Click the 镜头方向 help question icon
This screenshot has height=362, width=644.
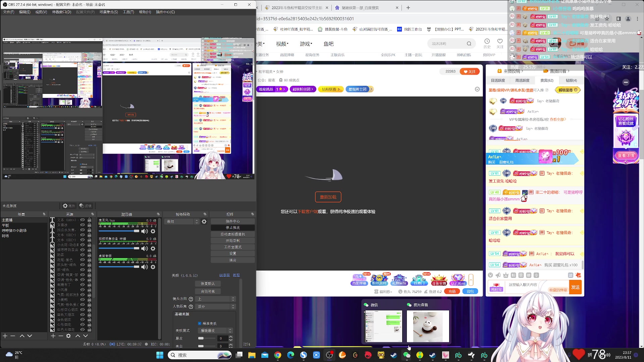click(191, 299)
